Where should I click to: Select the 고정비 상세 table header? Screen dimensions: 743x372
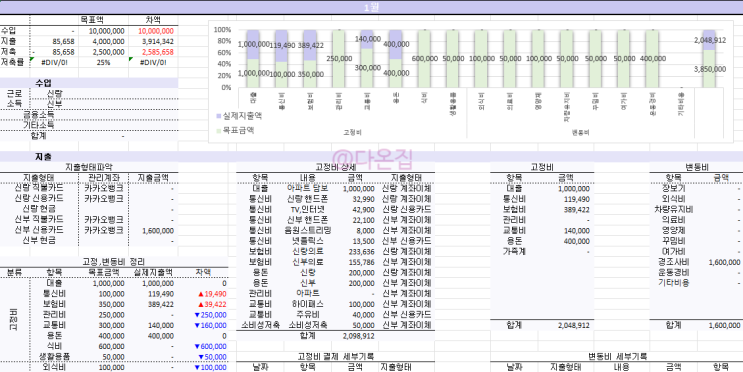(x=335, y=167)
